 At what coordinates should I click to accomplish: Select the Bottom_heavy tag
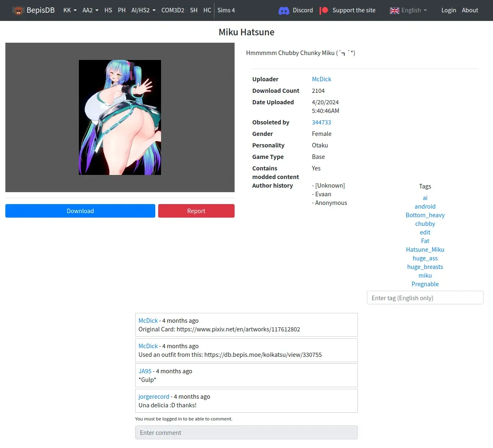pyautogui.click(x=425, y=215)
